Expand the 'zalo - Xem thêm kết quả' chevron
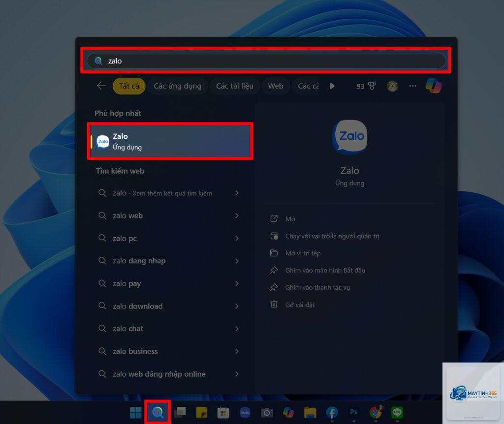 (237, 193)
